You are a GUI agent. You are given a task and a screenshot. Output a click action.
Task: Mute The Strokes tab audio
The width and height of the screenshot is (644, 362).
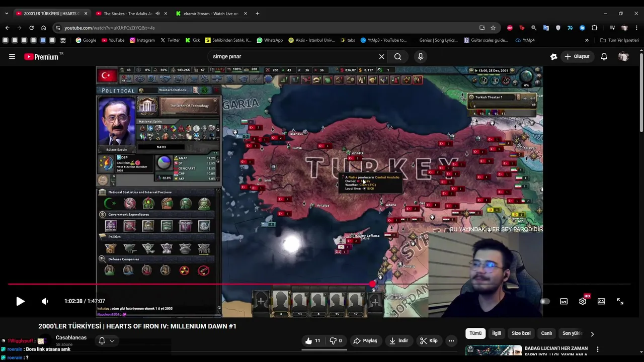(157, 14)
